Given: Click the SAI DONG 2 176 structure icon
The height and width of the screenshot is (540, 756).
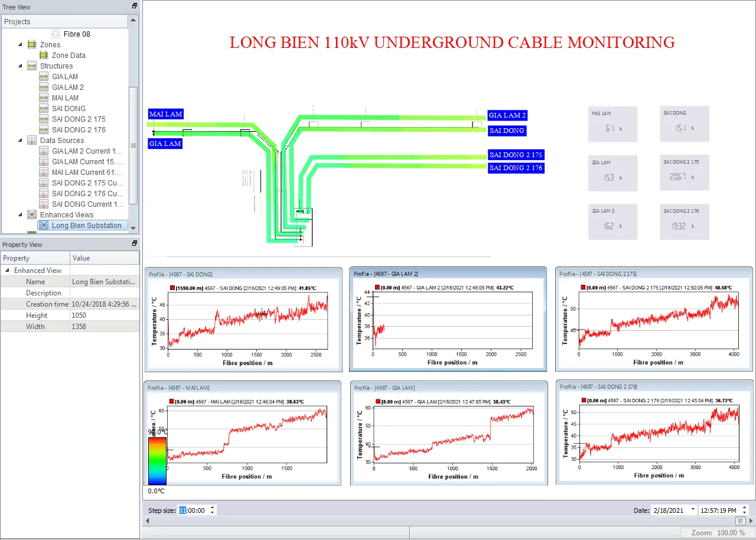Looking at the screenshot, I should [x=44, y=130].
